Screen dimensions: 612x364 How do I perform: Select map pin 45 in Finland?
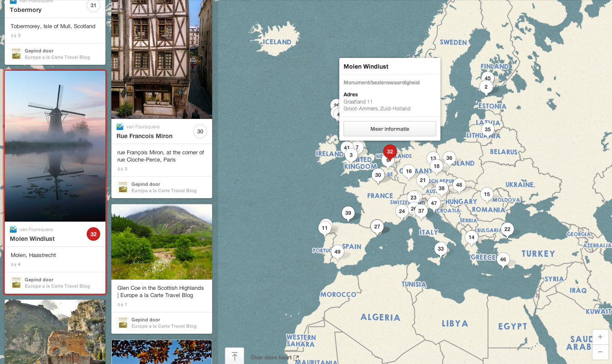pyautogui.click(x=487, y=78)
